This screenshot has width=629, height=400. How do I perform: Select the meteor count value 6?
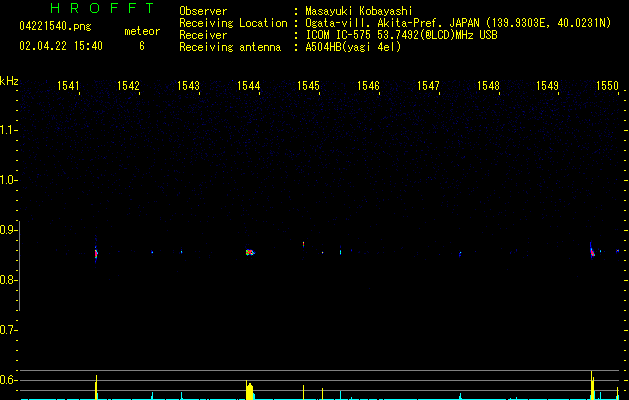coord(142,46)
